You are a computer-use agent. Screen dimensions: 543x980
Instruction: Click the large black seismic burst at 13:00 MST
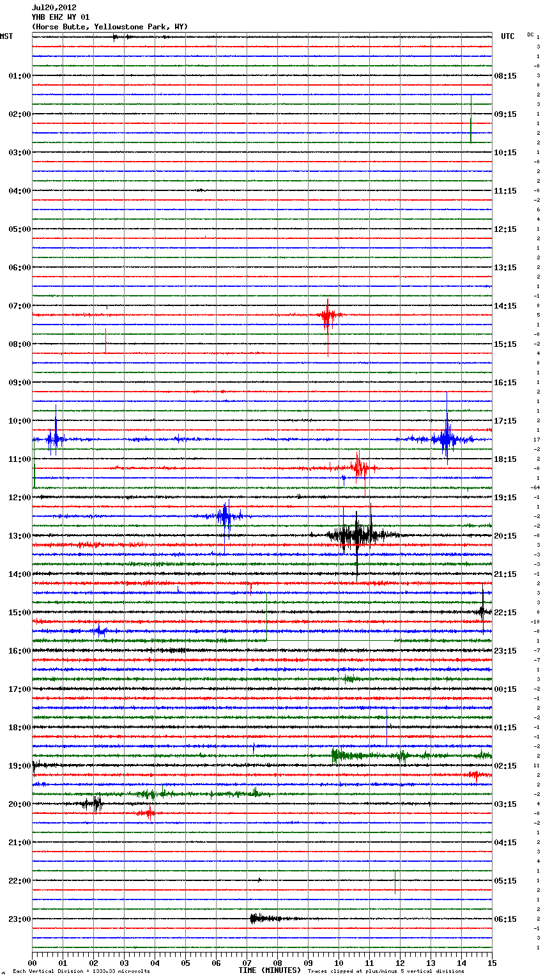[356, 535]
